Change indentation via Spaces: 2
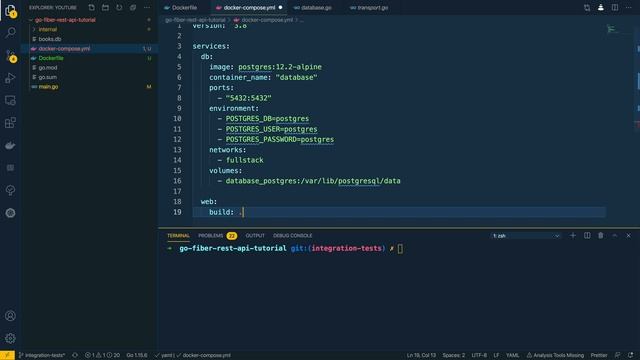 click(453, 355)
